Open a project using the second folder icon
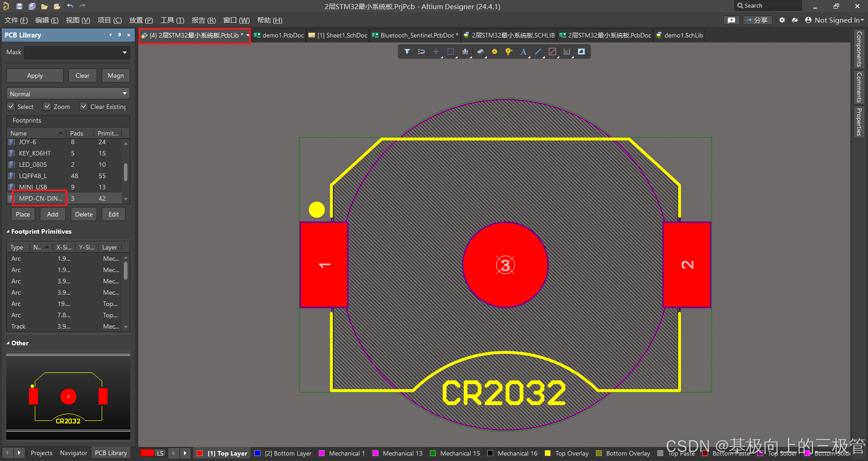The width and height of the screenshot is (868, 461). tap(57, 6)
